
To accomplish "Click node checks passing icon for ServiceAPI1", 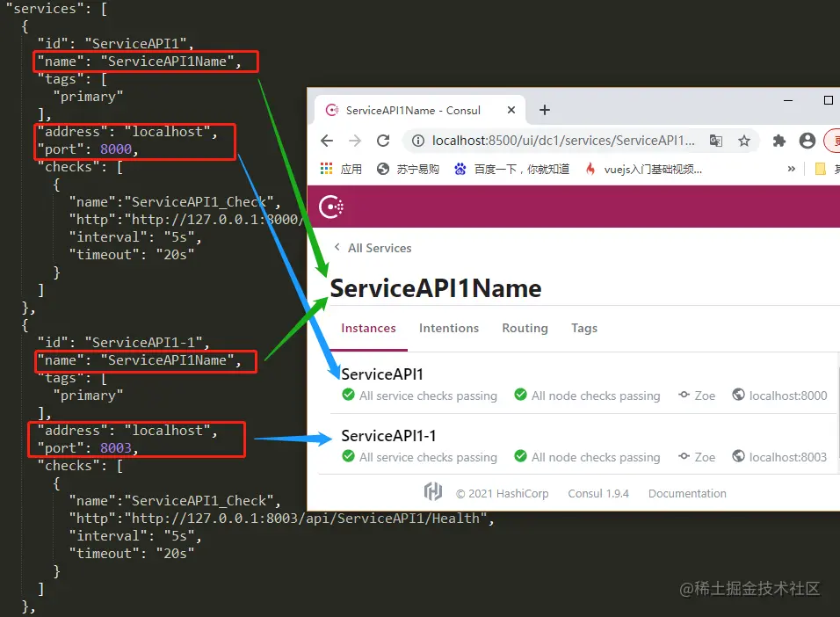I will (520, 395).
